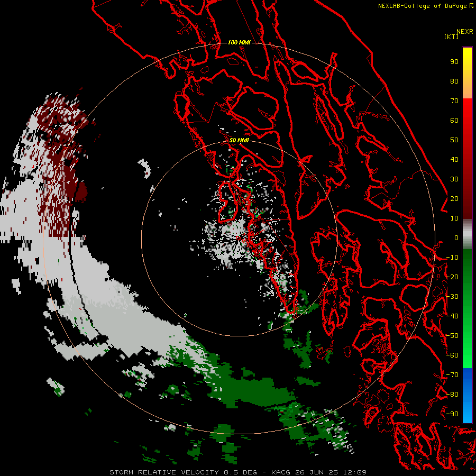This screenshot has height=476, width=476.
Task: Click the -70 value on velocity scale
Action: (452, 375)
